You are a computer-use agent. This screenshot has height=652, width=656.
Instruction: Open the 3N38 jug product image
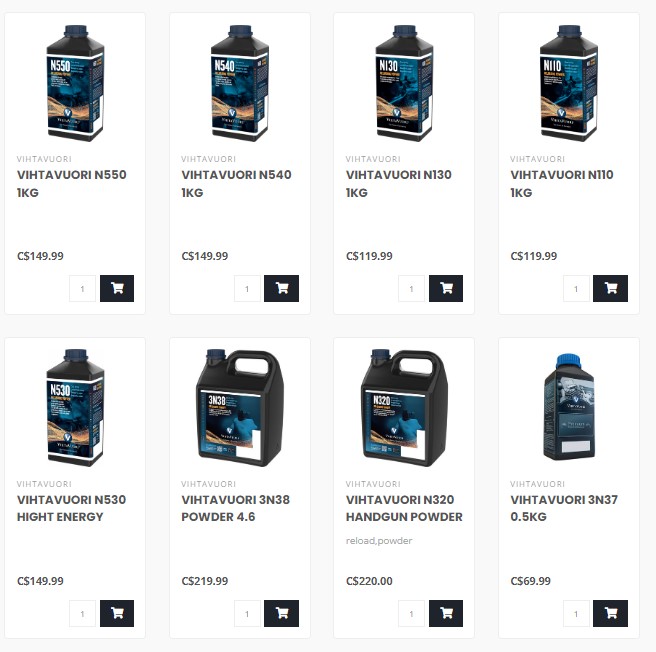(240, 408)
